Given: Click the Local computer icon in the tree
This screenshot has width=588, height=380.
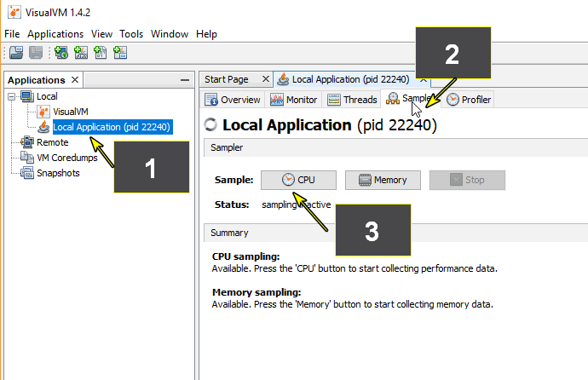Looking at the screenshot, I should 27,96.
